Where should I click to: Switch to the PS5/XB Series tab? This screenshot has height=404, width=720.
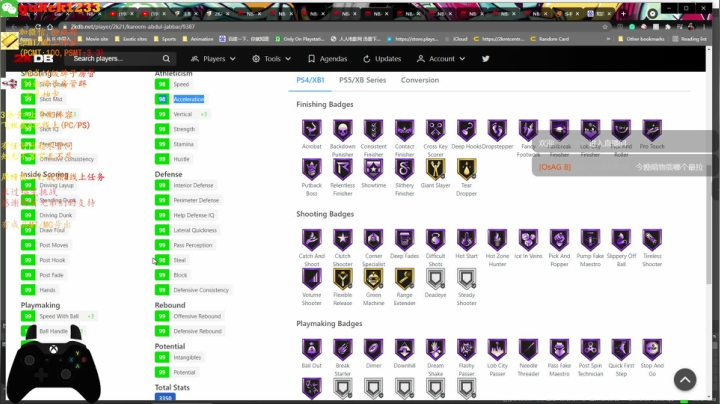point(363,80)
